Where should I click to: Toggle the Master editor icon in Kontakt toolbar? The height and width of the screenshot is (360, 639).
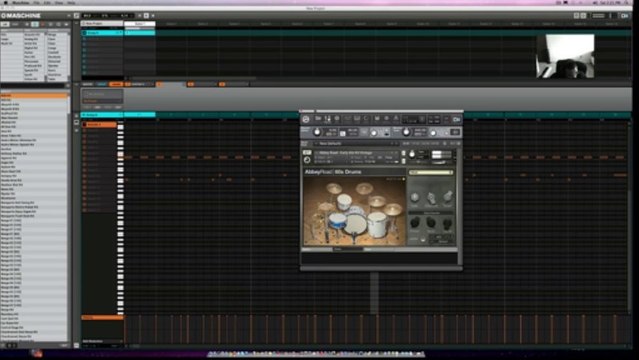pyautogui.click(x=328, y=119)
